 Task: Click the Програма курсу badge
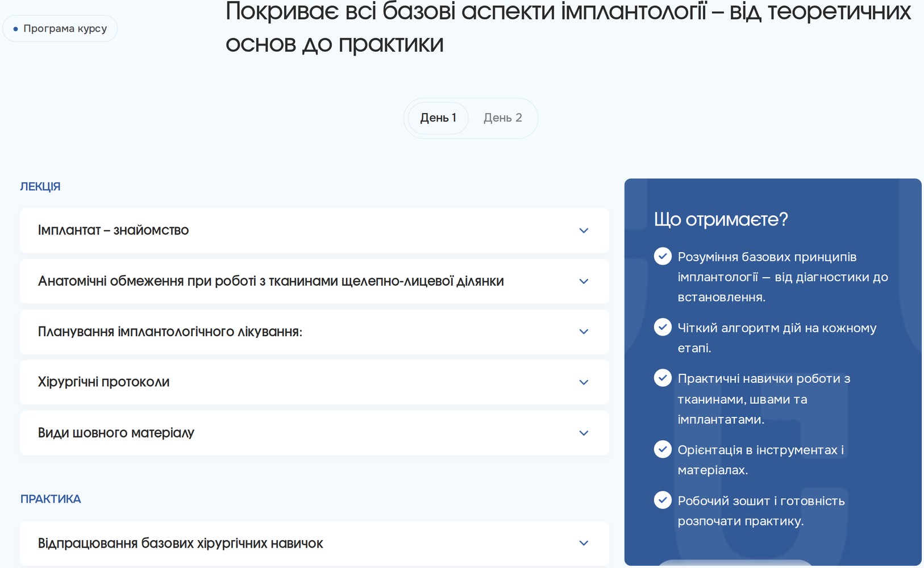coord(60,28)
